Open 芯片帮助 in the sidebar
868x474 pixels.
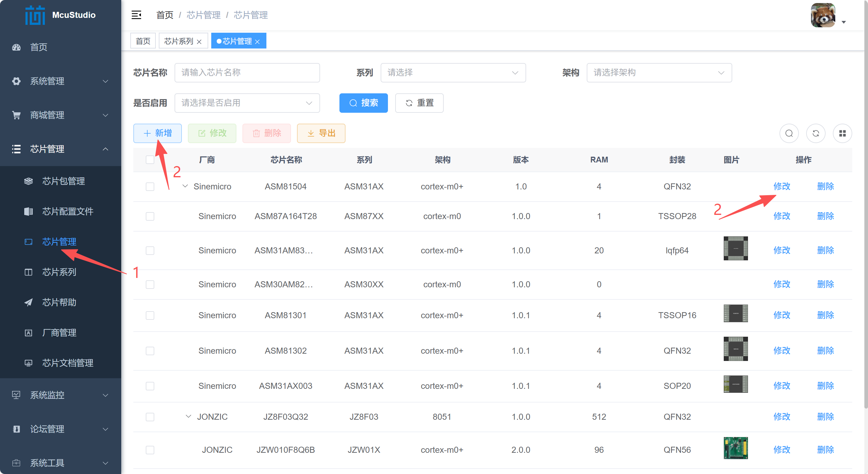(59, 302)
